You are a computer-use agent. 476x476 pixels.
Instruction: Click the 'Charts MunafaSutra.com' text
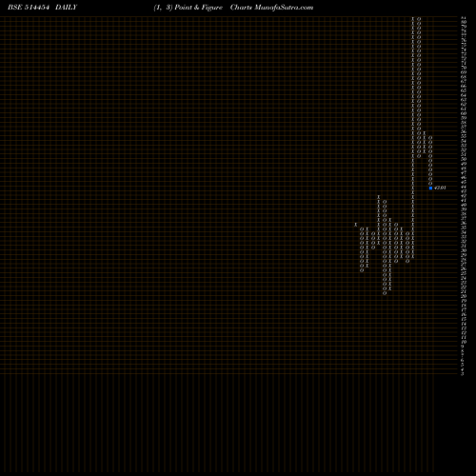(x=271, y=8)
